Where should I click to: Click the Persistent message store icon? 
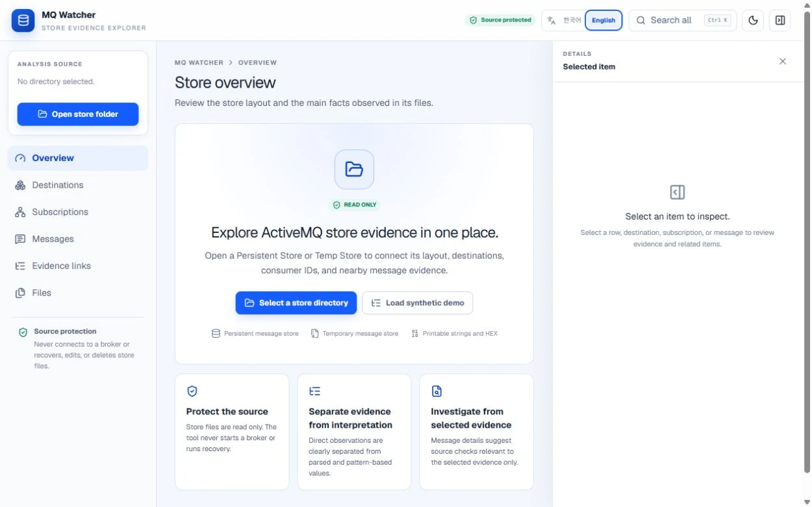(216, 334)
